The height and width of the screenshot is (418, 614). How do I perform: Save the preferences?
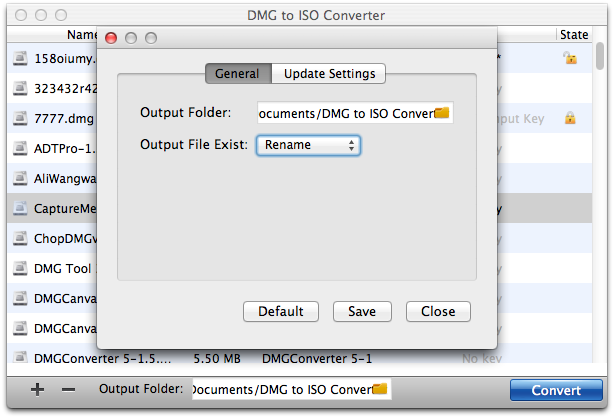[x=361, y=311]
